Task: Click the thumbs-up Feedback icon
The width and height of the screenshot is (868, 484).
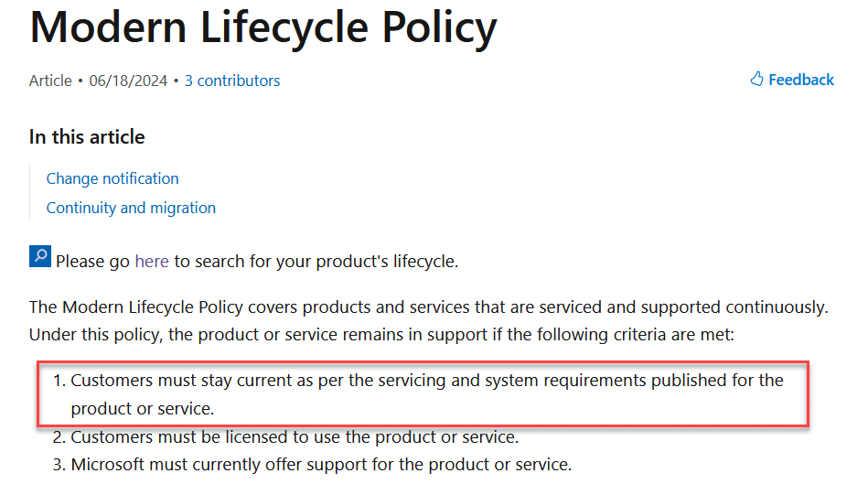Action: pyautogui.click(x=756, y=80)
